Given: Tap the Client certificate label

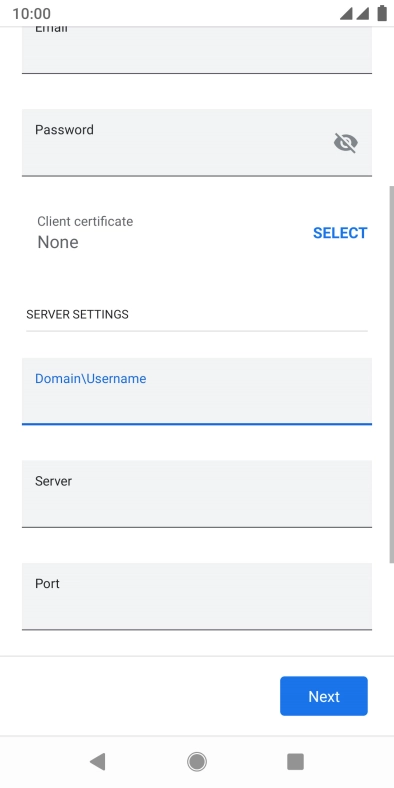Looking at the screenshot, I should pyautogui.click(x=85, y=221).
